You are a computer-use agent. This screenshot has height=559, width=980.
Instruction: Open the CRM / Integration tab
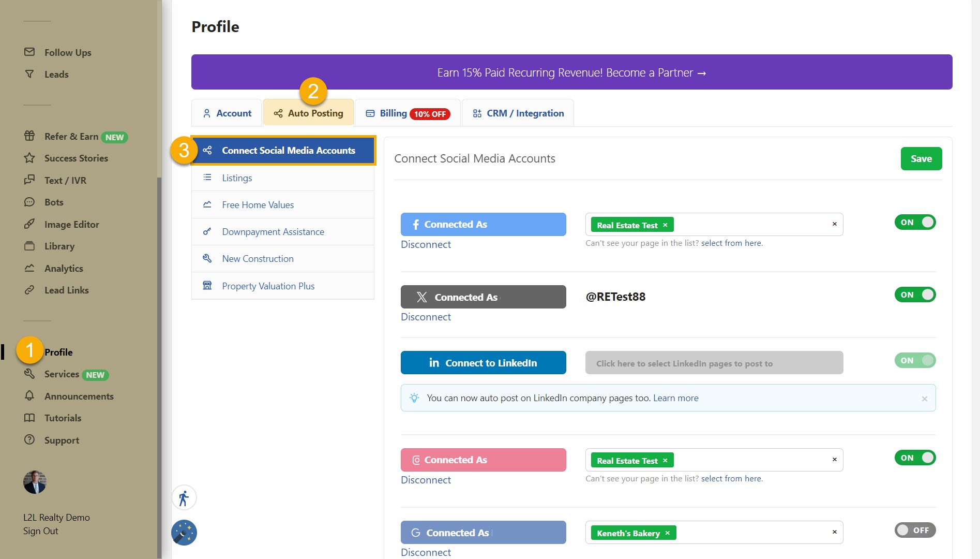point(518,113)
